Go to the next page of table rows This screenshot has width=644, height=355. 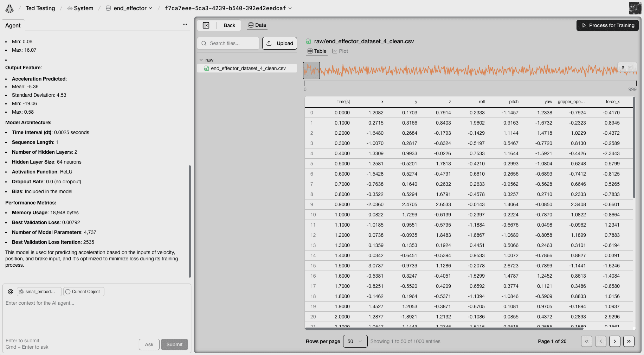point(614,341)
